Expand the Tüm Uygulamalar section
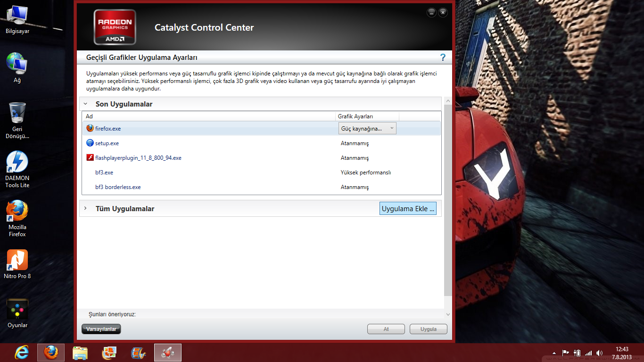The height and width of the screenshot is (362, 644). 85,208
